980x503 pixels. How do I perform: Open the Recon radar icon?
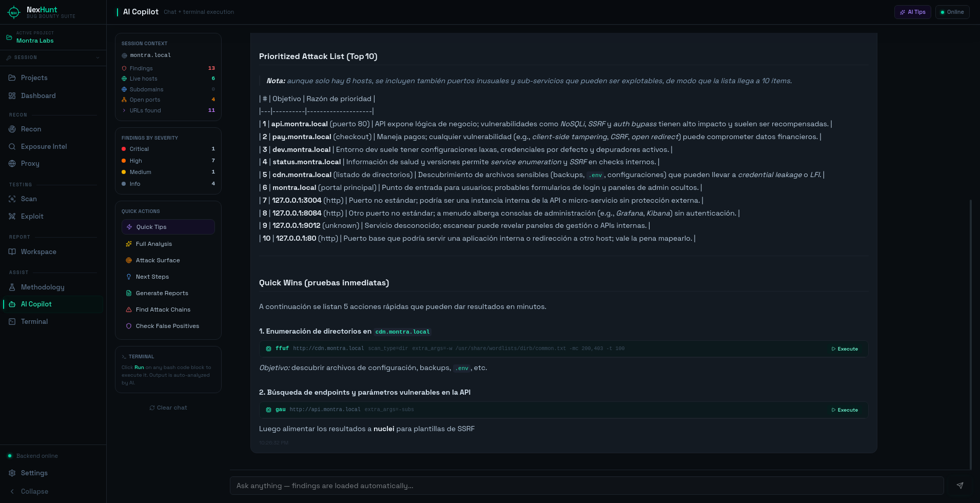(x=12, y=129)
